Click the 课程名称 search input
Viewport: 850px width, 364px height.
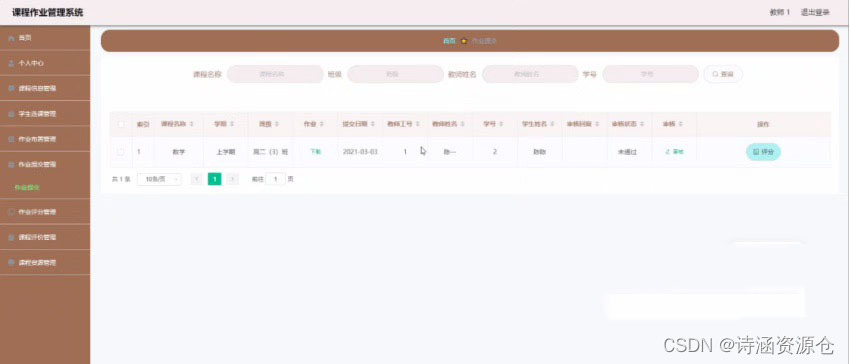[275, 74]
